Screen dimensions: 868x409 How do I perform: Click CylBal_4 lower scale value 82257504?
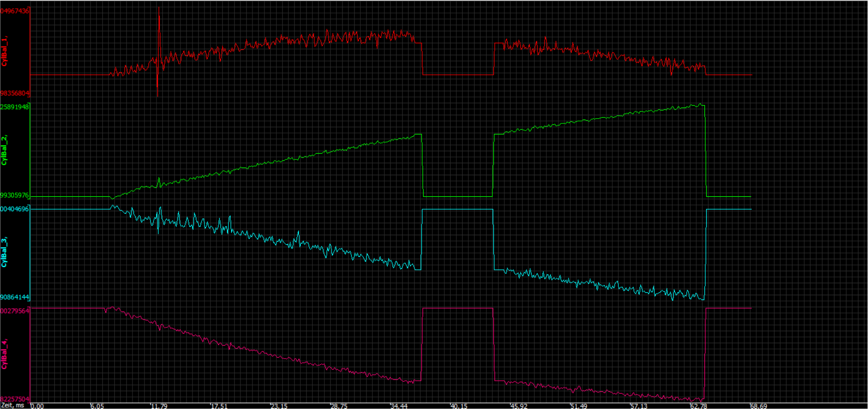coord(15,399)
